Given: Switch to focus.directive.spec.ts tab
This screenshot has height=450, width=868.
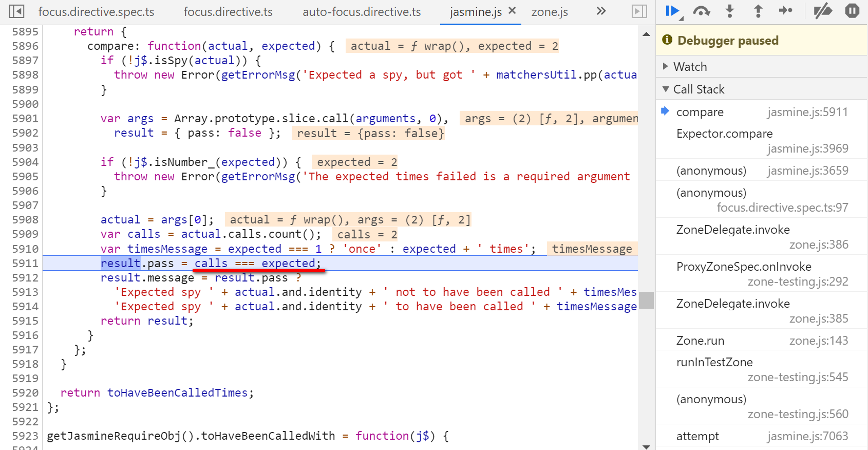Looking at the screenshot, I should pos(96,12).
